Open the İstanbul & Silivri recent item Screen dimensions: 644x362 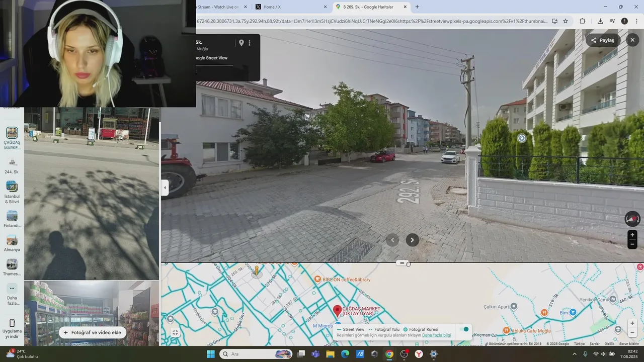(12, 192)
